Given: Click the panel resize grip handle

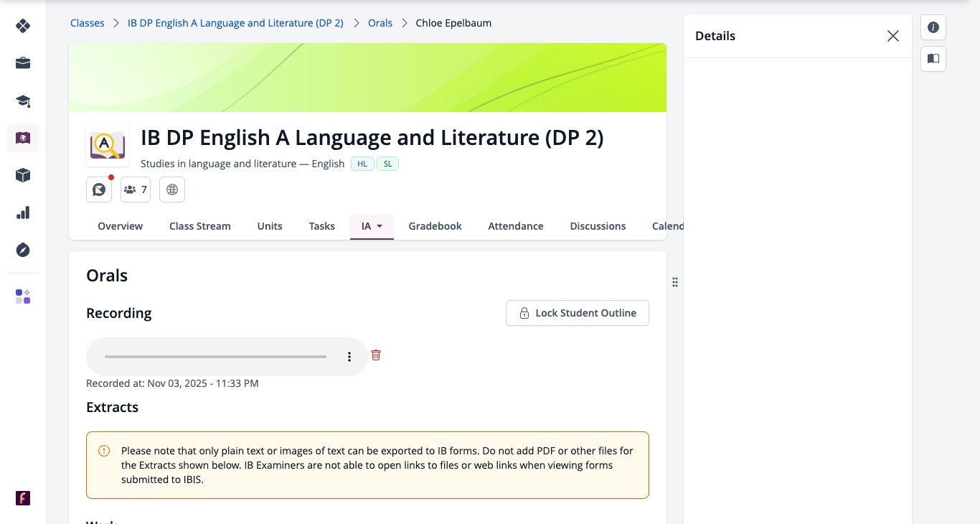Looking at the screenshot, I should 675,282.
